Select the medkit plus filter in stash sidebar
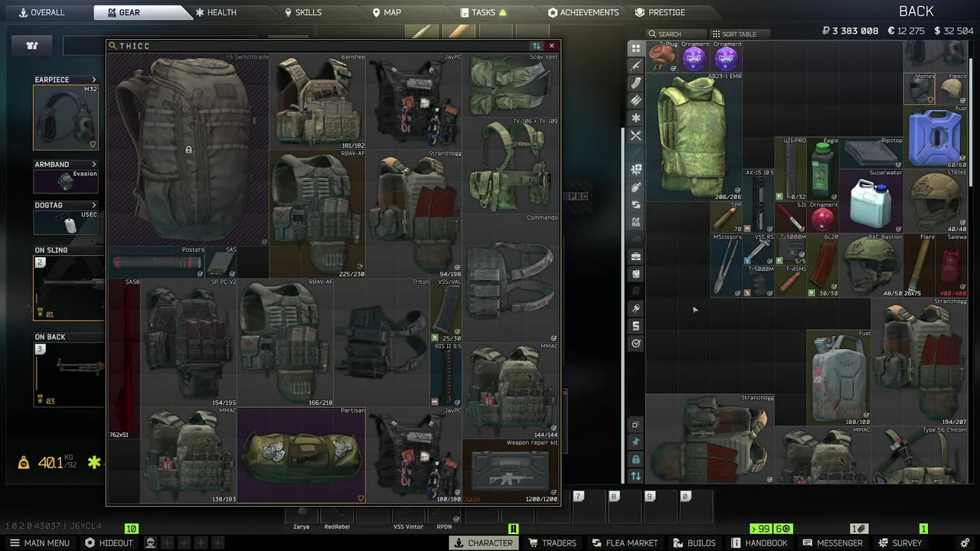 [635, 170]
